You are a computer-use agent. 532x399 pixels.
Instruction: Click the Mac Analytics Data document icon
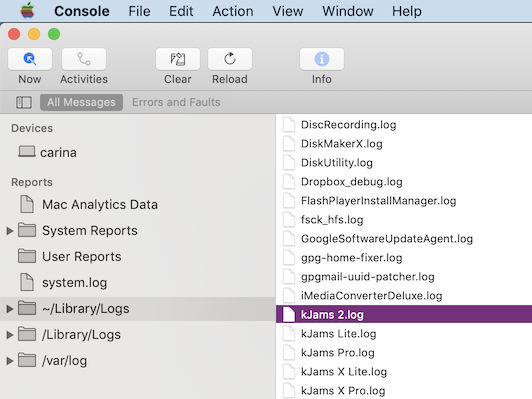(x=27, y=204)
